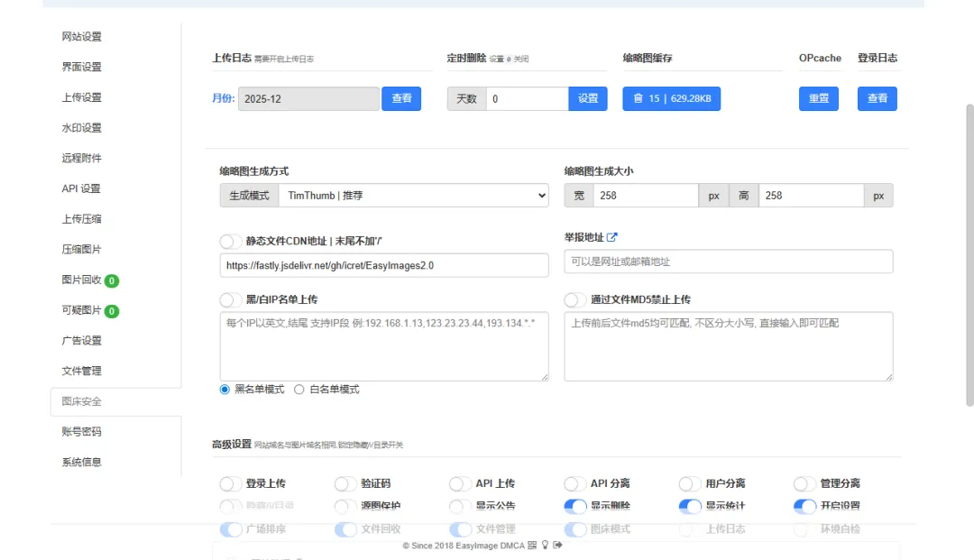Open the external link icon beside 举报地址
This screenshot has width=974, height=560.
pos(612,237)
